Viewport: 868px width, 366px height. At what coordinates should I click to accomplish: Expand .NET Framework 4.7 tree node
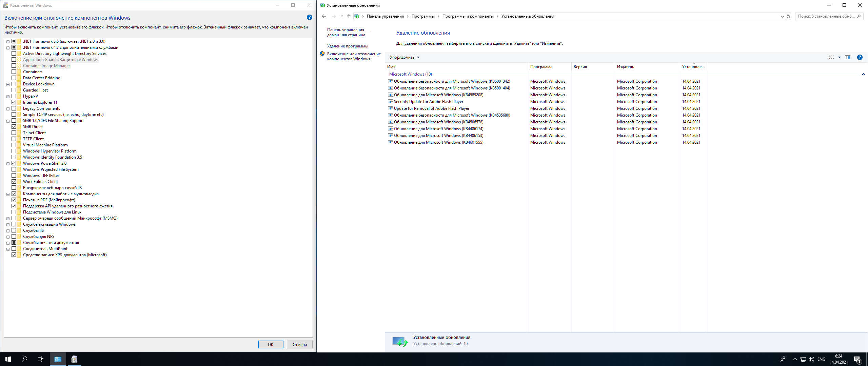(8, 48)
